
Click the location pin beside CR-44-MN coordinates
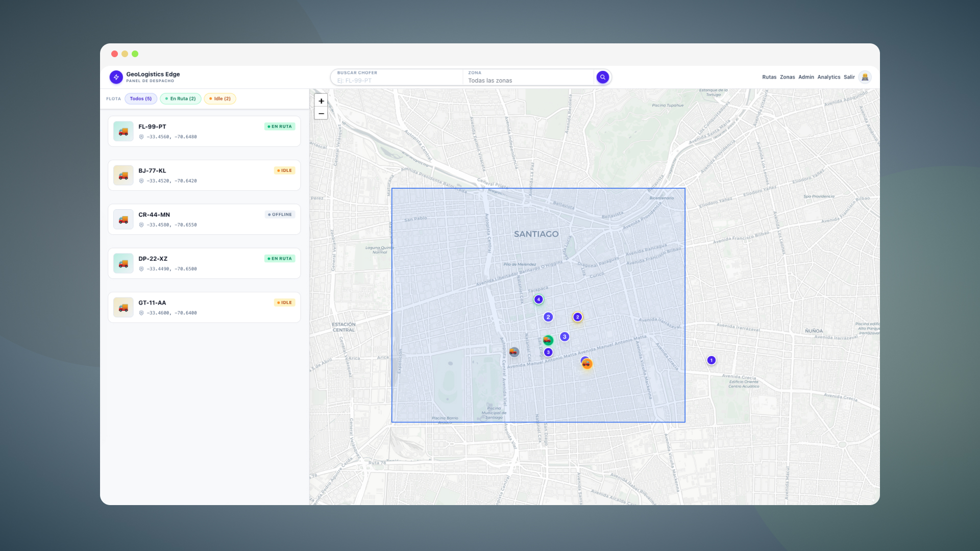point(141,224)
